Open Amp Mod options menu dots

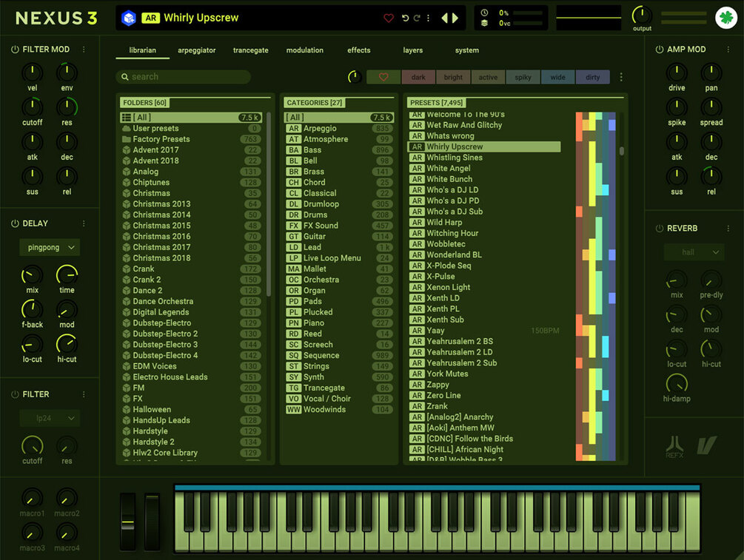[x=728, y=50]
